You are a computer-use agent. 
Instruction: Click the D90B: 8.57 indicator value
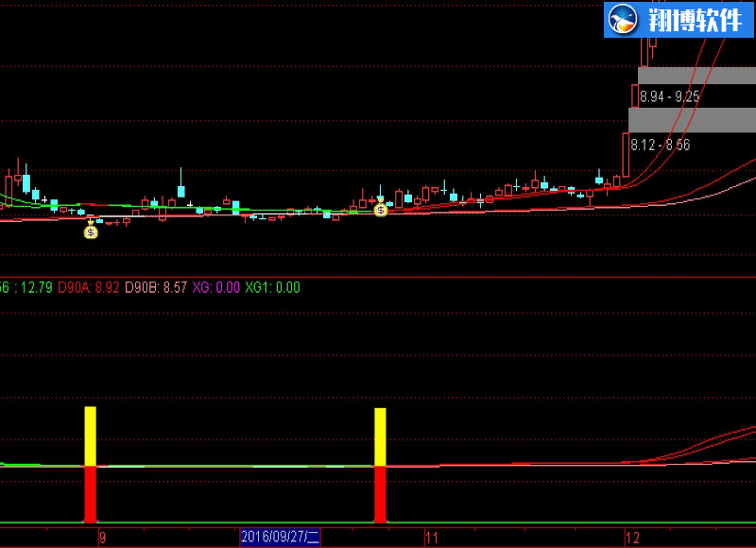[156, 288]
